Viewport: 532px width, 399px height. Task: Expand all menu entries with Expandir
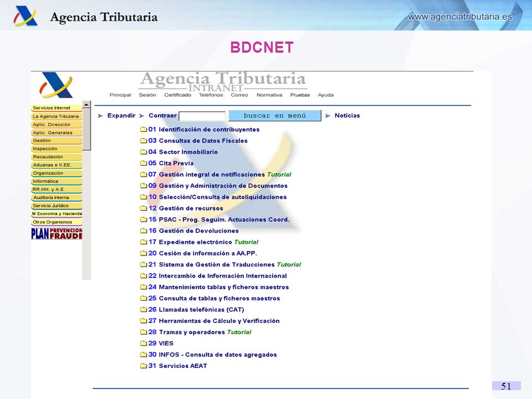point(121,115)
